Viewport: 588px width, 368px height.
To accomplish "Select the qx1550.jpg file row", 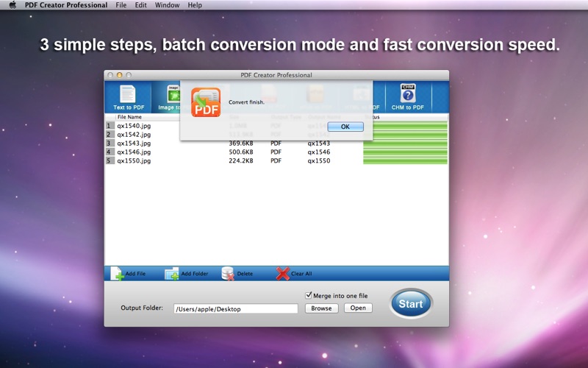I will [276, 160].
